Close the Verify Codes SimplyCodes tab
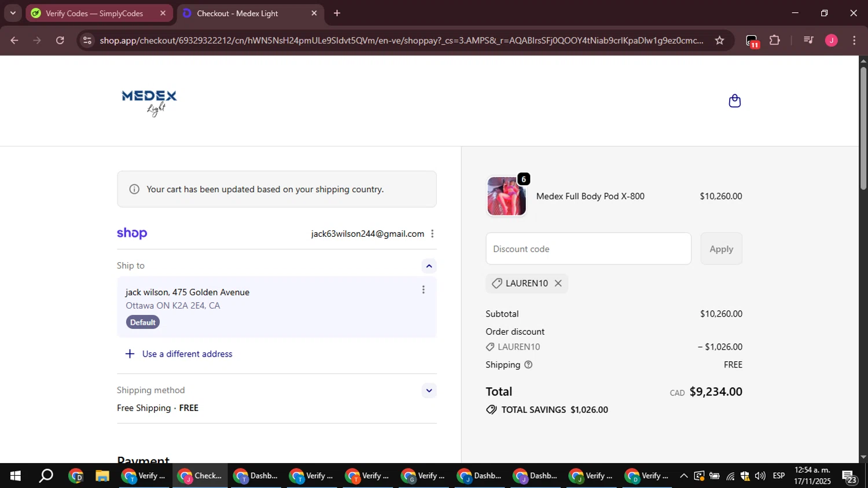The width and height of the screenshot is (868, 488). (x=163, y=13)
